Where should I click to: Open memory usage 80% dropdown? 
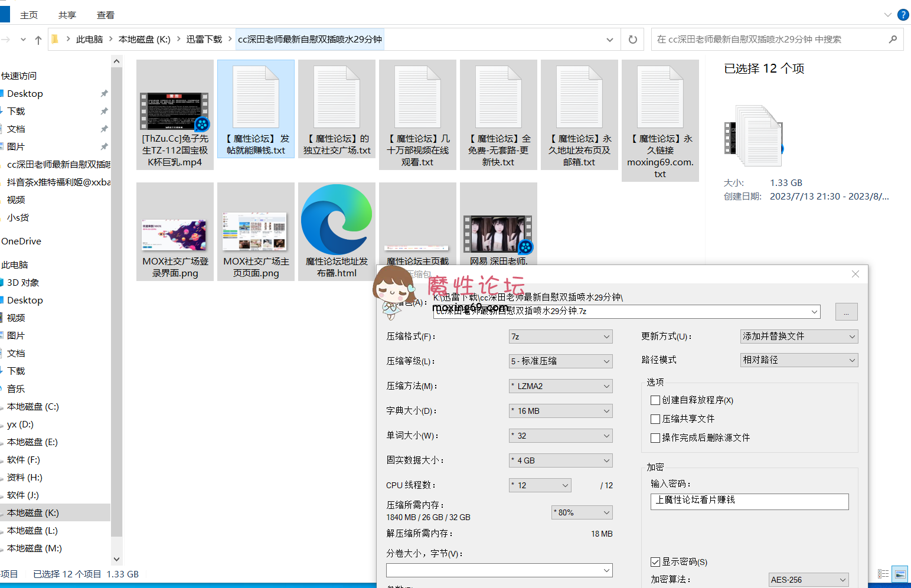(x=582, y=512)
